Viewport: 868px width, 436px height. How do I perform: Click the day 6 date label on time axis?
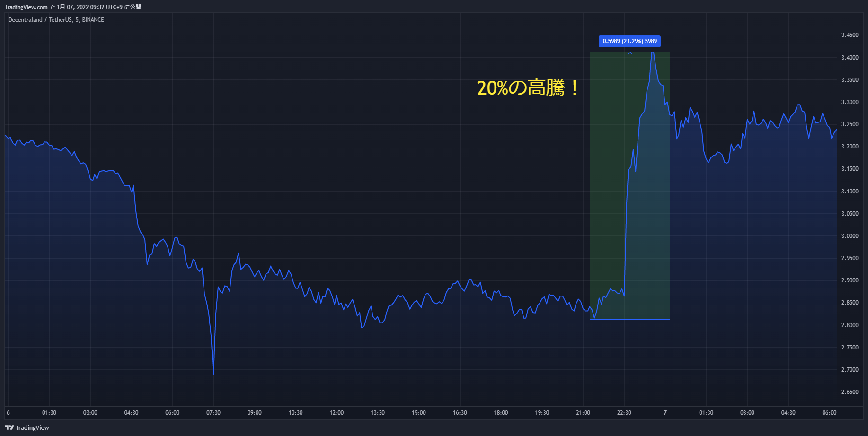click(x=8, y=413)
